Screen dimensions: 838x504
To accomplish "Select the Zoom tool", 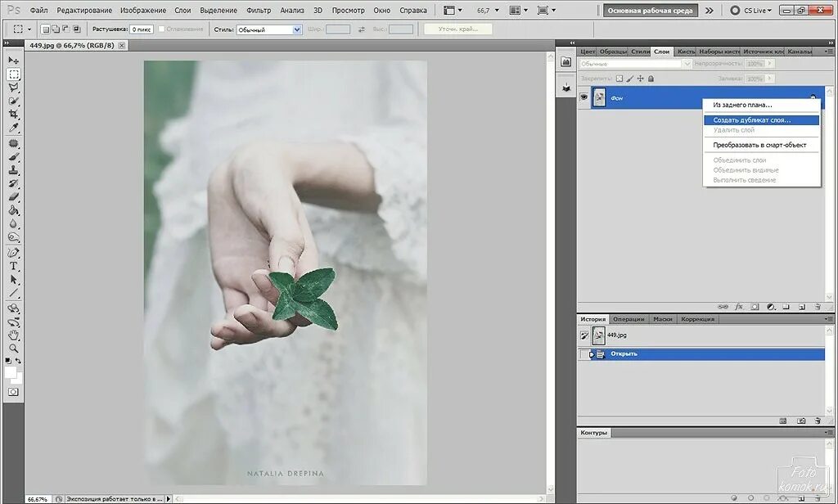I will 13,349.
